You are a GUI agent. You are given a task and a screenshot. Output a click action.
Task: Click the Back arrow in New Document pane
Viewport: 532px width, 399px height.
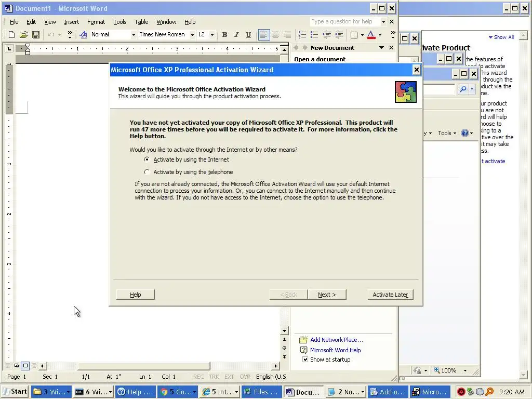point(296,48)
